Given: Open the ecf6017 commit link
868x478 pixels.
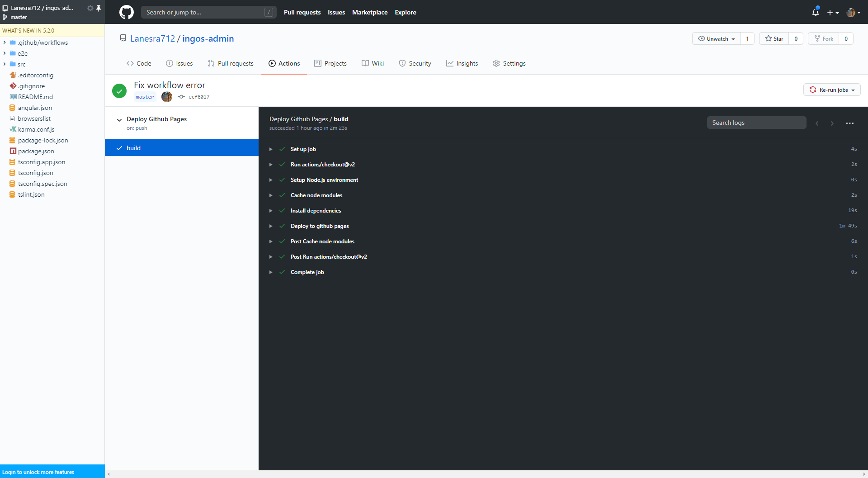Looking at the screenshot, I should coord(198,97).
